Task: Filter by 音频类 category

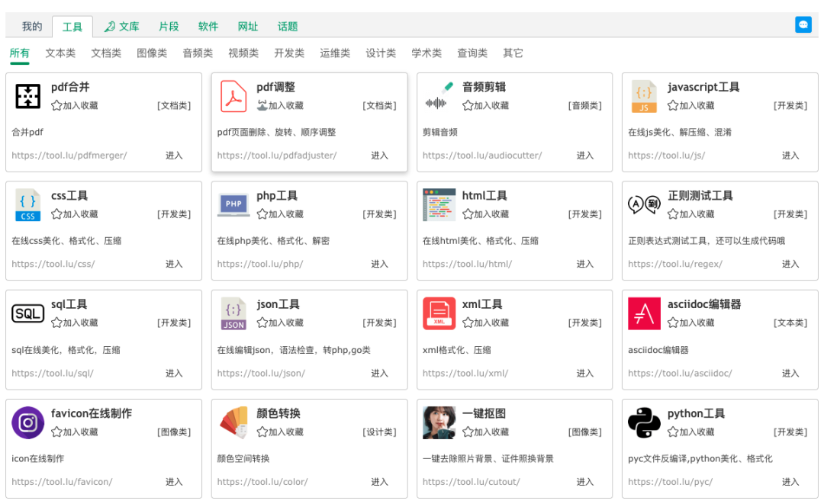Action: (198, 53)
